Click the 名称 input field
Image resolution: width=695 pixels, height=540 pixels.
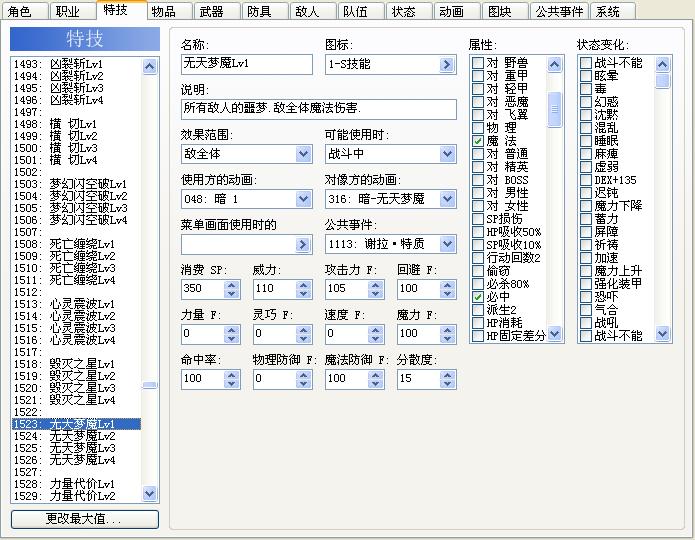pyautogui.click(x=246, y=64)
